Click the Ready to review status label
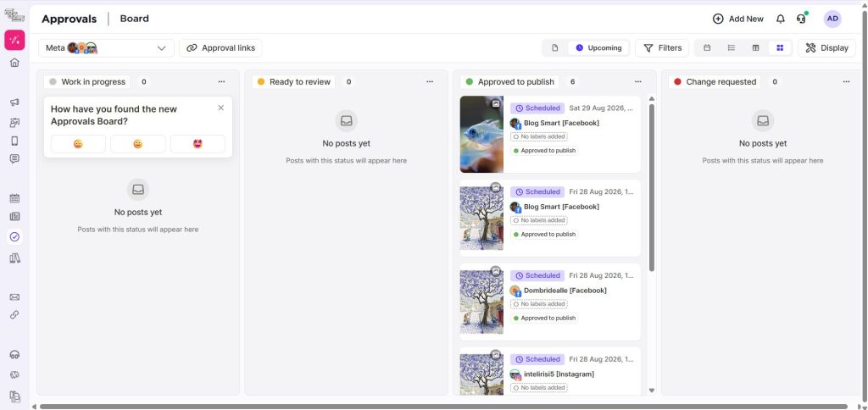Viewport: 868px width, 410px height. (x=294, y=82)
